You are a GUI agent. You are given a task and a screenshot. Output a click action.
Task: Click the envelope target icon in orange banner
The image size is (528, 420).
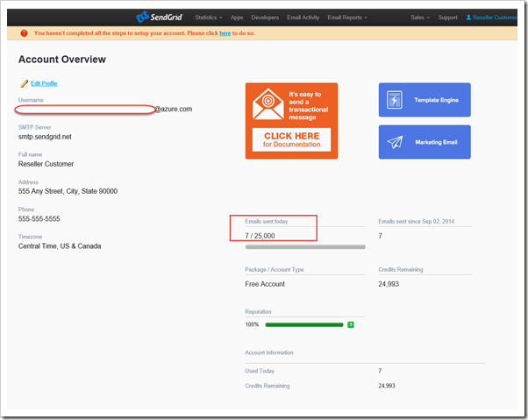click(268, 104)
